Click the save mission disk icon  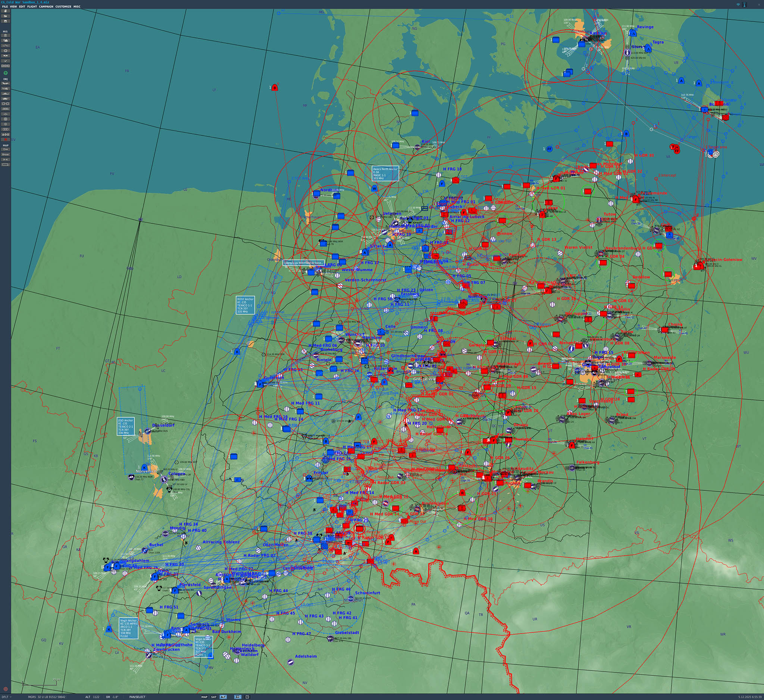point(5,21)
